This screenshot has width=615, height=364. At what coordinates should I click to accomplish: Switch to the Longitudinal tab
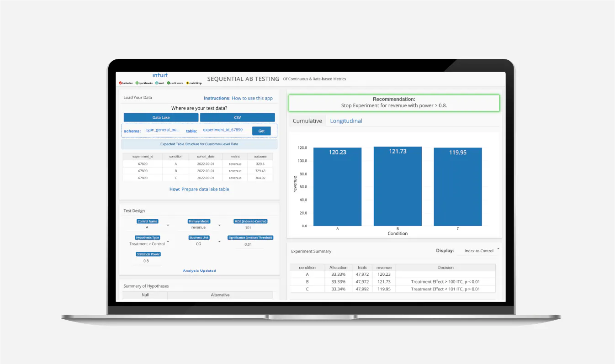click(x=346, y=121)
